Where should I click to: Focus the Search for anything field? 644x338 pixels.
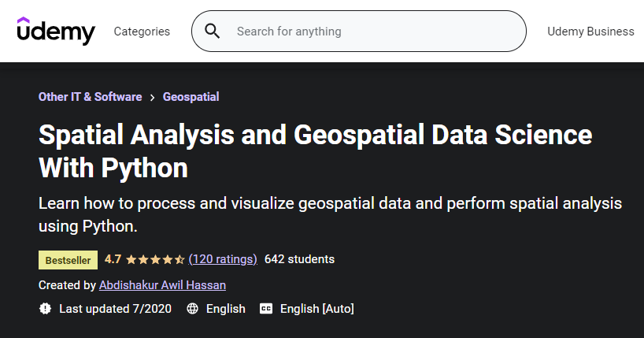(358, 32)
